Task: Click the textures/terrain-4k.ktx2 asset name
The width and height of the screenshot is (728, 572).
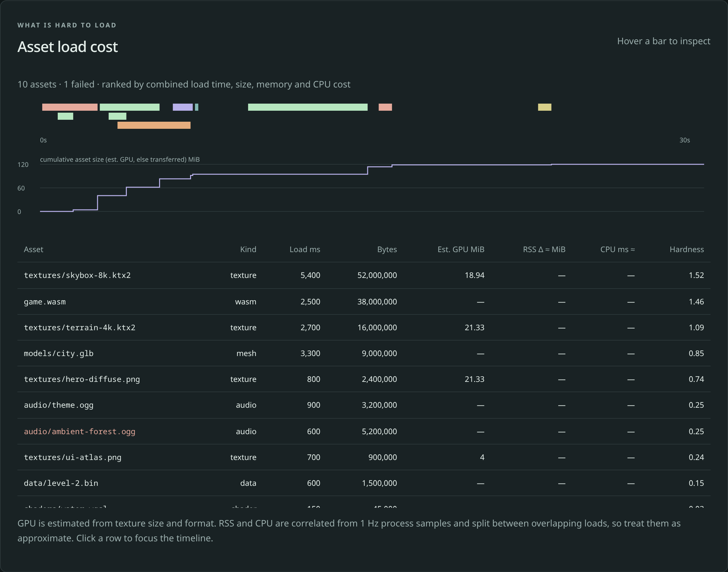Action: tap(80, 328)
